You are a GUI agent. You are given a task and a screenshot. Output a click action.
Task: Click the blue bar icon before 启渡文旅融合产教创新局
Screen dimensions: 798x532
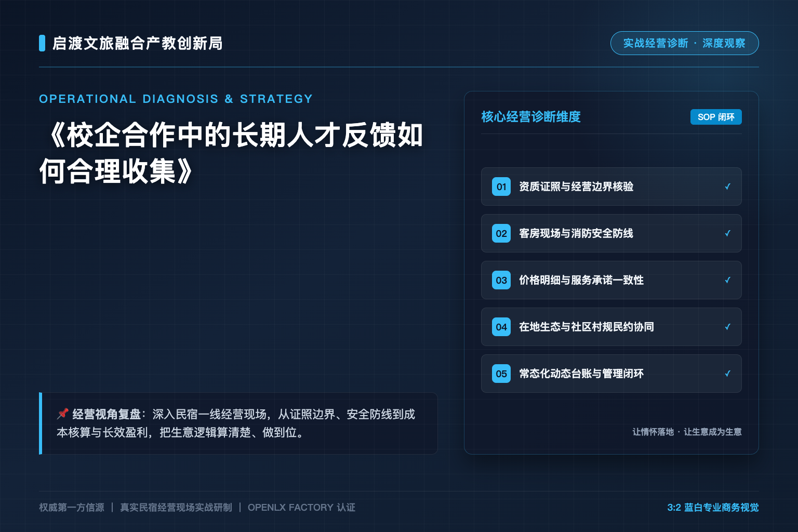42,43
